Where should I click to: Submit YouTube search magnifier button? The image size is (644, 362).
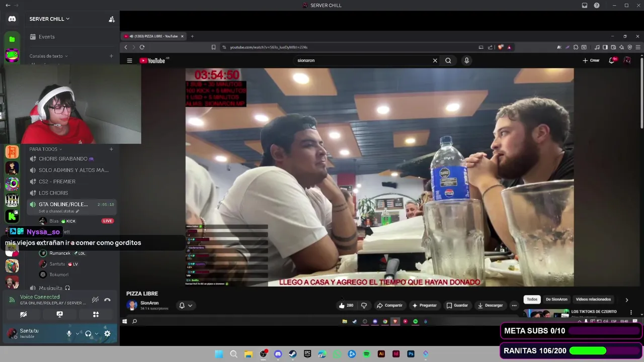click(448, 60)
